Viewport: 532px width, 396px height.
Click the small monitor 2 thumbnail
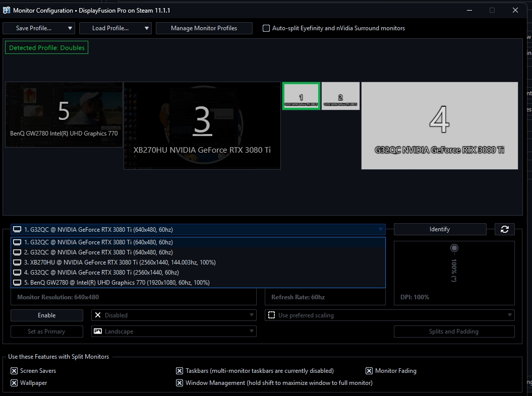[x=340, y=96]
